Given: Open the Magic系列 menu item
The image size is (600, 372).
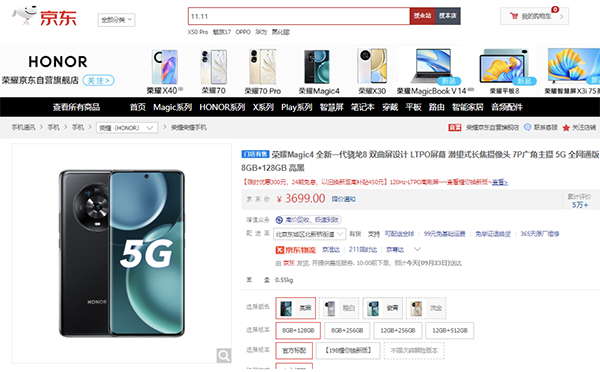Looking at the screenshot, I should [172, 107].
